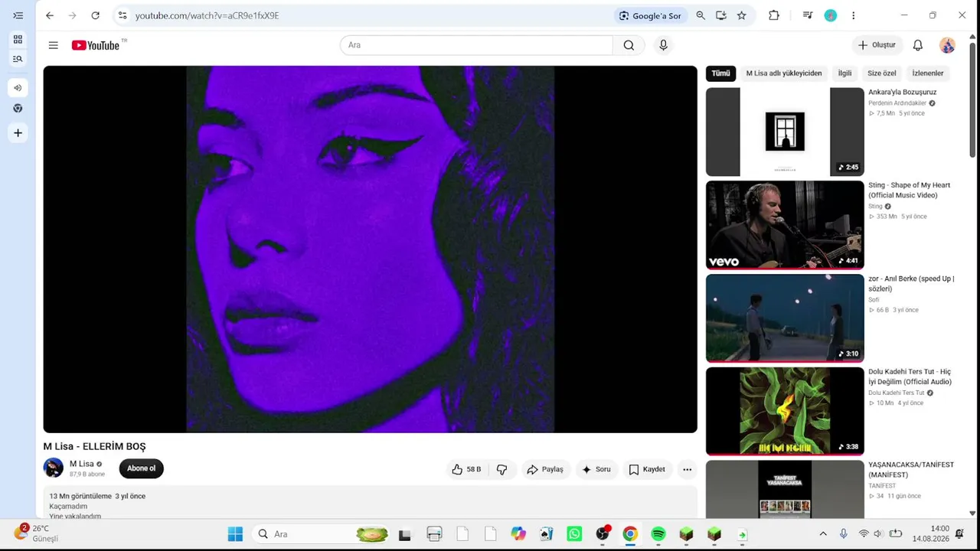Open the Dolu Kadehi Ters Tut thumbnail
Screen dimensions: 980x551
[785, 412]
